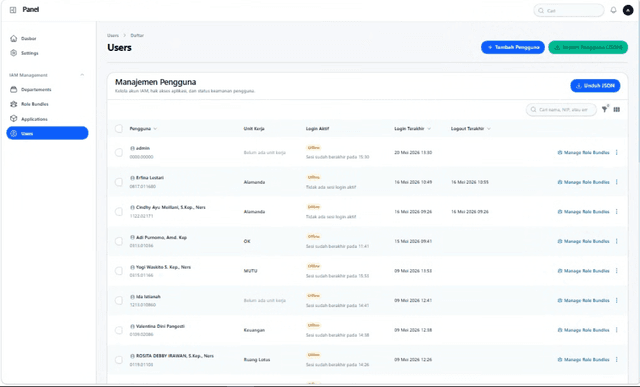Viewport: 640px width, 387px height.
Task: Toggle the table columns icon
Action: click(x=617, y=109)
